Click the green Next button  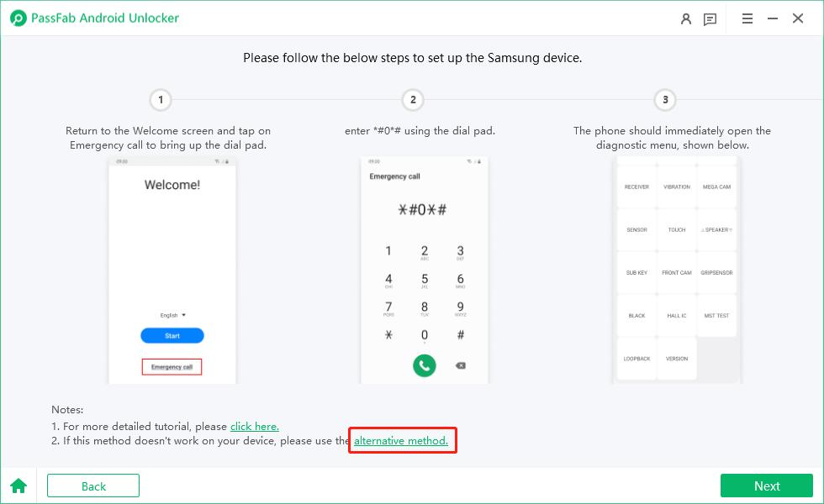[767, 486]
